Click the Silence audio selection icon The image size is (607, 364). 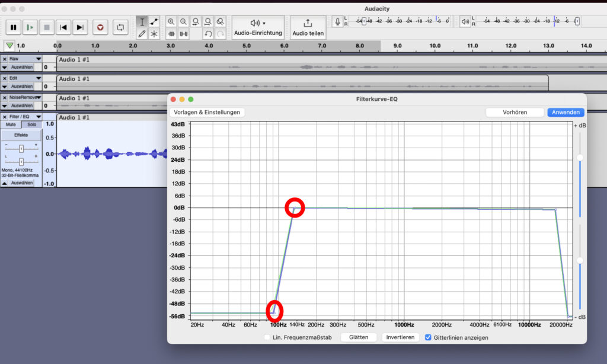click(184, 34)
